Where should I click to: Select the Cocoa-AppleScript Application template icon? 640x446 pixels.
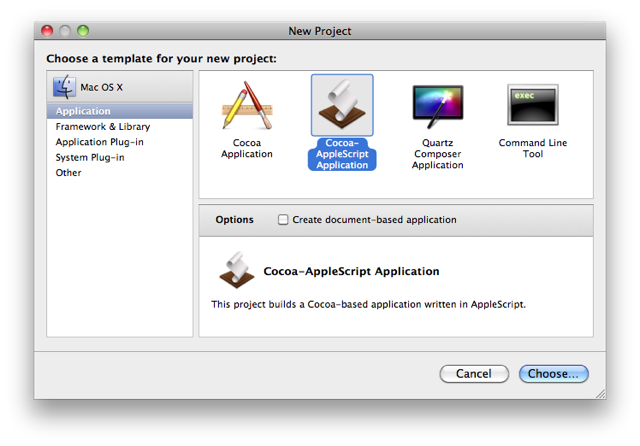342,105
